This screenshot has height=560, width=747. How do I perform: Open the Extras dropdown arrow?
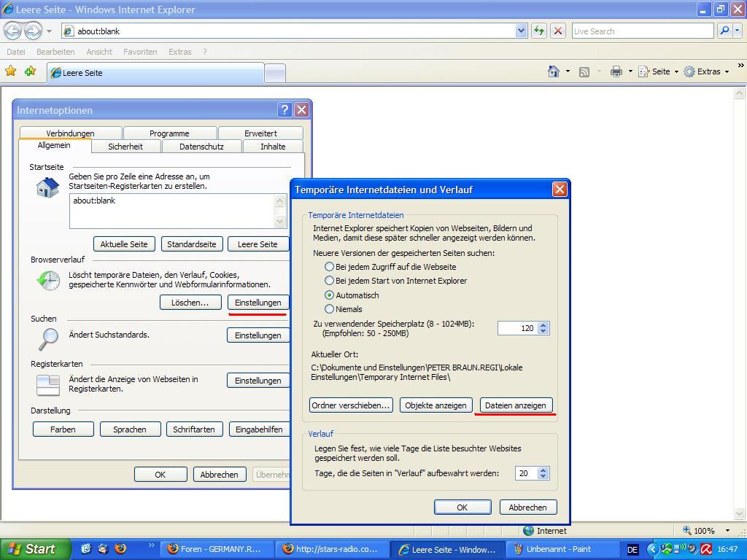tap(727, 71)
